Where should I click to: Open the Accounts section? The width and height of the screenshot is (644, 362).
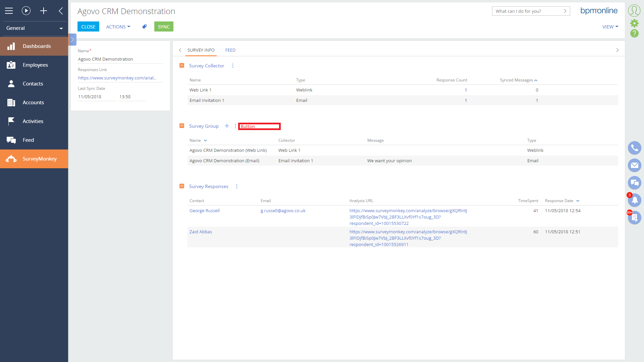34,102
